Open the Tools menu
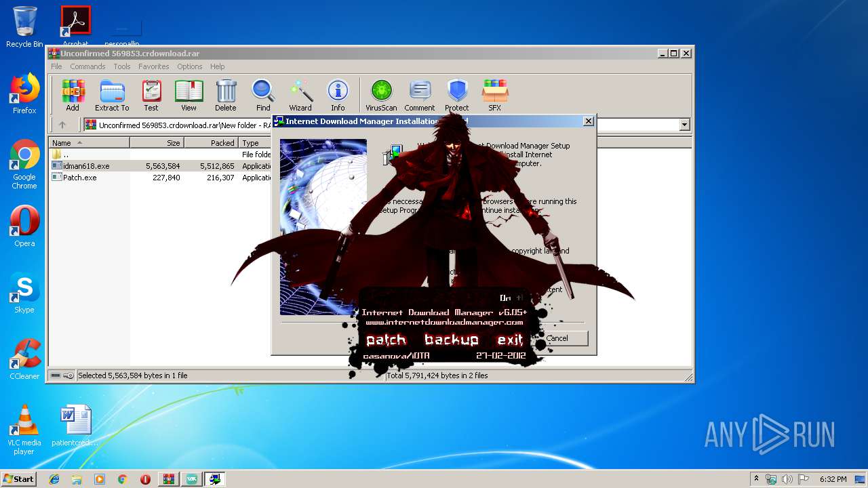This screenshot has height=488, width=868. [122, 66]
